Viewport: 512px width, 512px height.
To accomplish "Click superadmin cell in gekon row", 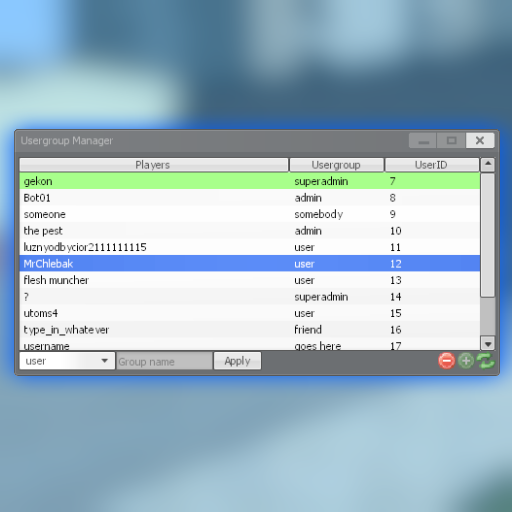I will pyautogui.click(x=321, y=181).
